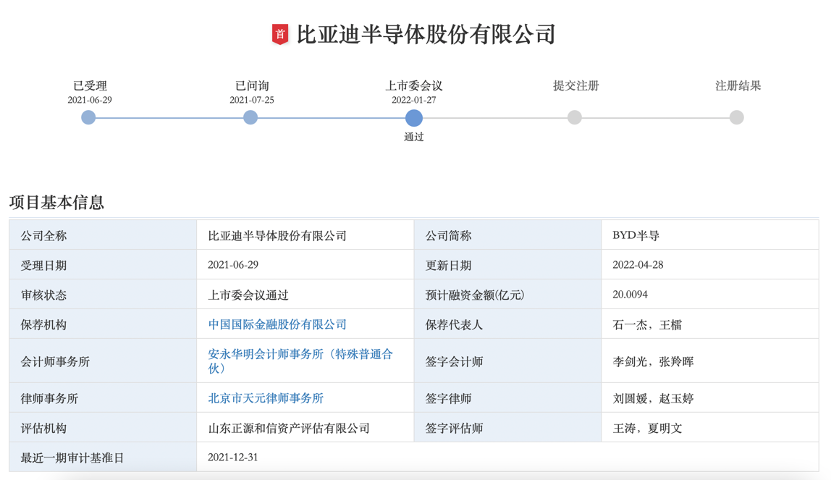
Task: Click the 会计师事务所 label cell
Action: coord(103,361)
